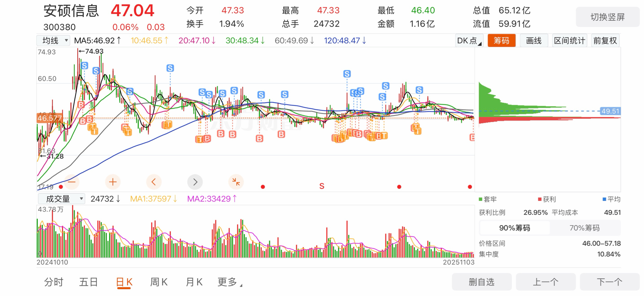The height and width of the screenshot is (296, 644).
Task: Click the MA2:33429 volume average
Action: pos(212,199)
